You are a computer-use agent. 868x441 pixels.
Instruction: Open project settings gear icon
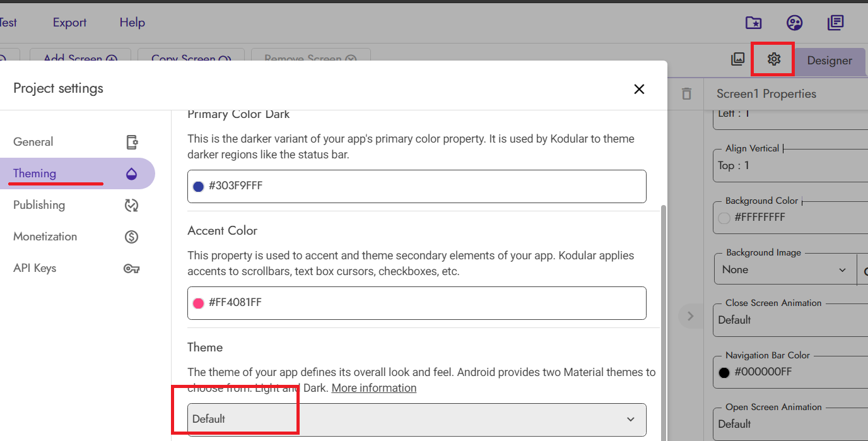pyautogui.click(x=774, y=59)
